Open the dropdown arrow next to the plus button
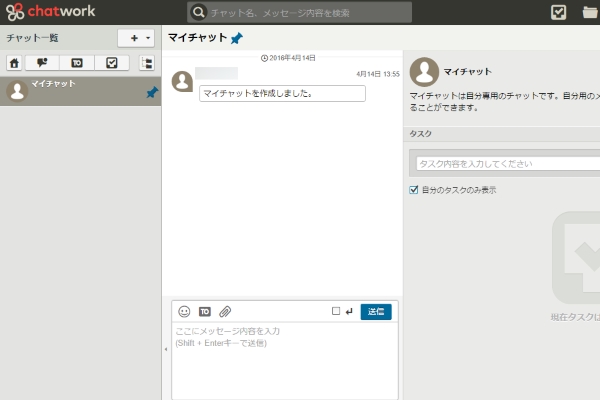 pos(148,38)
